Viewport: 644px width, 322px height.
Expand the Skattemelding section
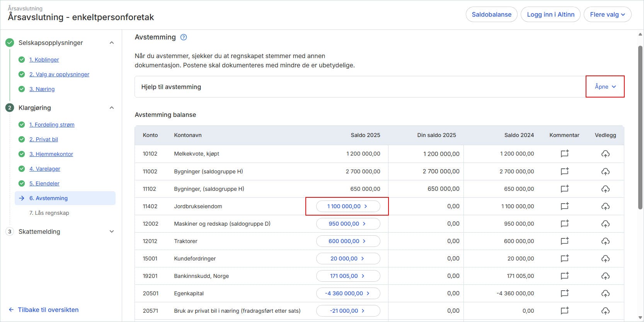(112, 231)
